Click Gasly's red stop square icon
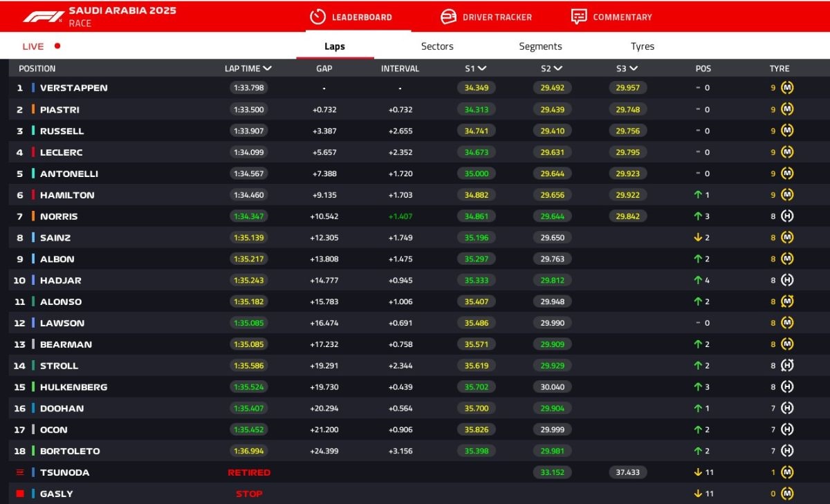Image resolution: width=830 pixels, height=504 pixels. coord(20,494)
